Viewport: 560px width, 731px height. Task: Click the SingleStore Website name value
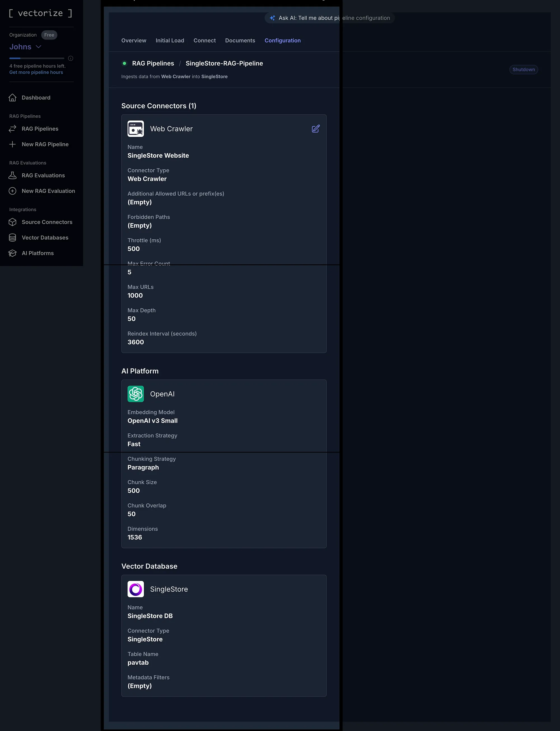tap(158, 156)
